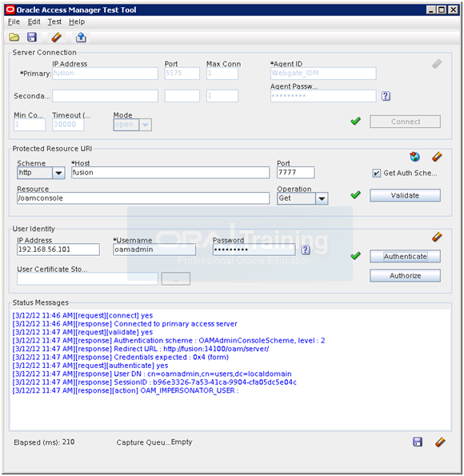Screen dimensions: 464x476
Task: Open the Mode dropdown
Action: (145, 125)
